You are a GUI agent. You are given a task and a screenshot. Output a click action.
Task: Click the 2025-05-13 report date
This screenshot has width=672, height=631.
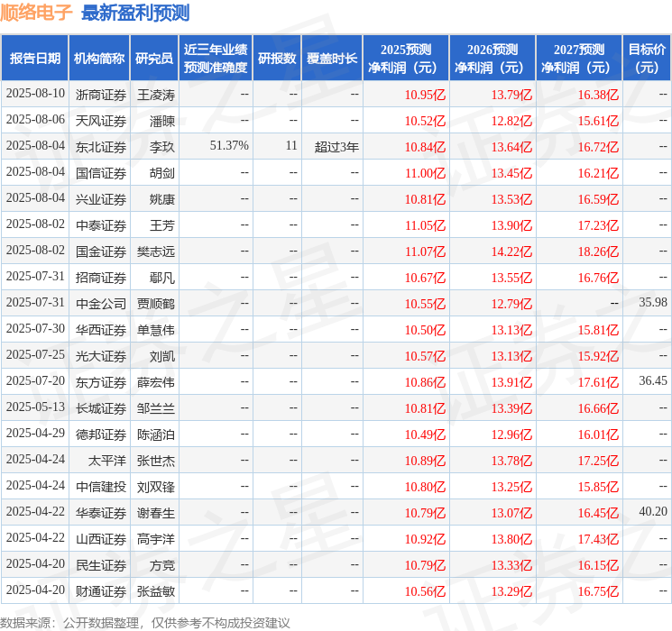[x=35, y=407]
